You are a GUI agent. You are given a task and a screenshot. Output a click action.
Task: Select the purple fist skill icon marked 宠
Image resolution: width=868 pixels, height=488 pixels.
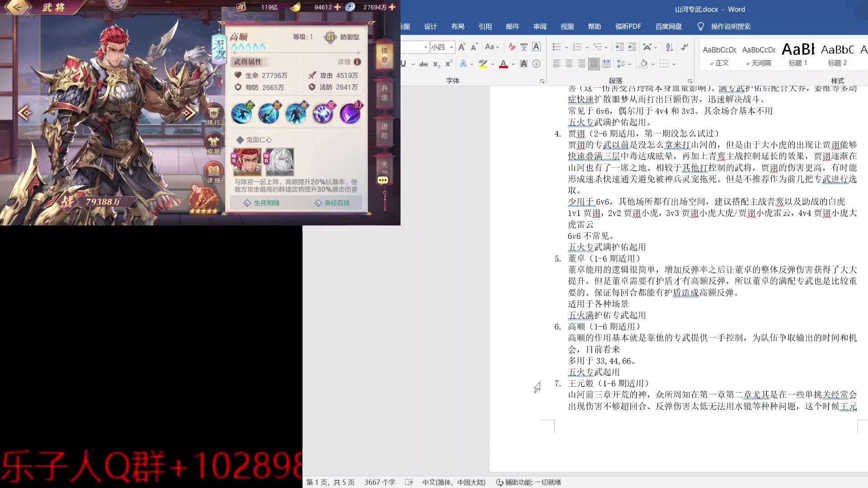pyautogui.click(x=323, y=113)
